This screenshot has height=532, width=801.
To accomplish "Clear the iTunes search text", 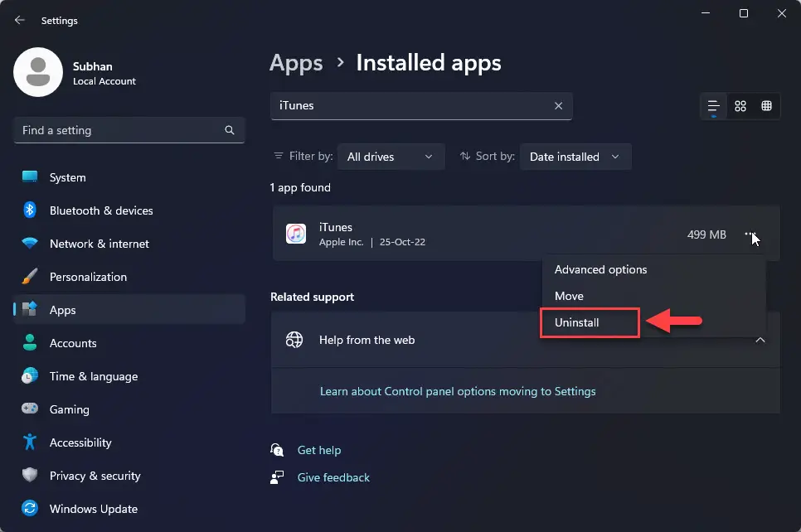I will click(558, 106).
